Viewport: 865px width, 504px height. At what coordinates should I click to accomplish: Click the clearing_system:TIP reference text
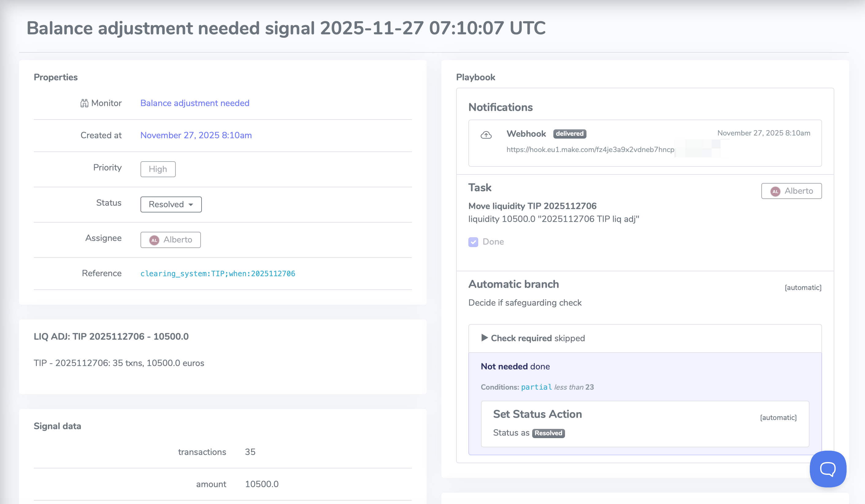pos(217,273)
